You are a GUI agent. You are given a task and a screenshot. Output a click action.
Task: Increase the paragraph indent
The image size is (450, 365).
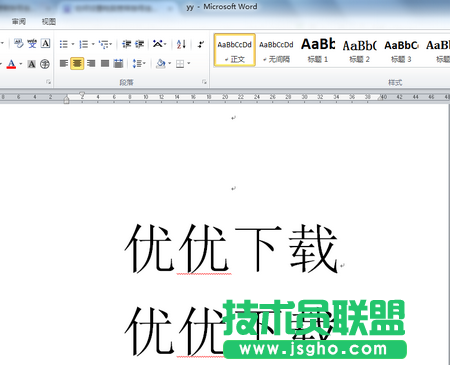coord(139,44)
